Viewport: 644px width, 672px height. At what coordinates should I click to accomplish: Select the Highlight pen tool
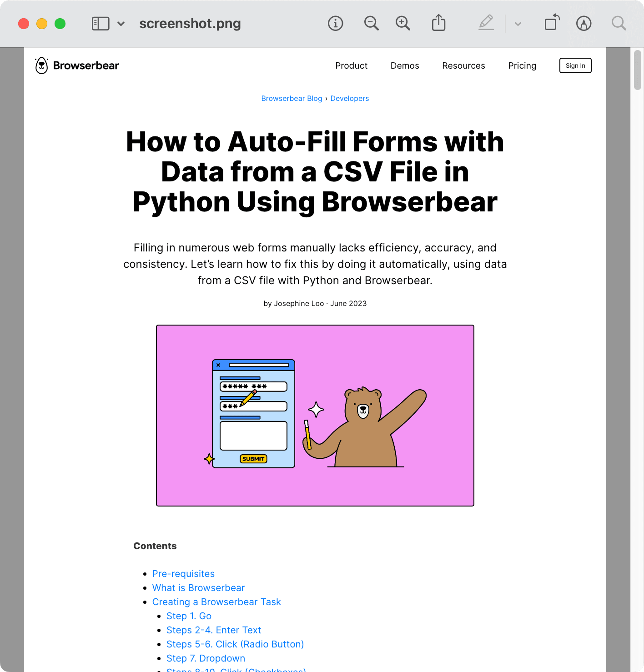(x=486, y=23)
